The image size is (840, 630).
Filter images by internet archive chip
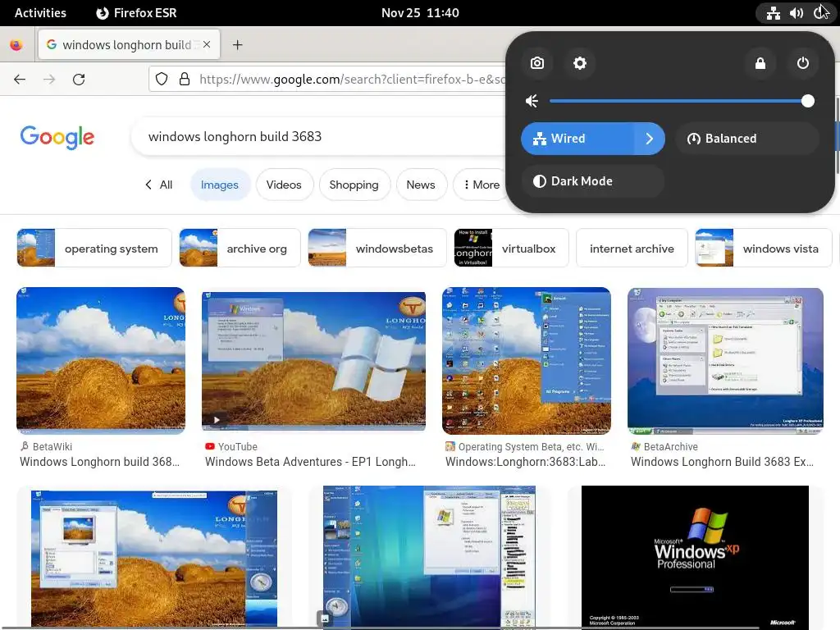click(632, 248)
